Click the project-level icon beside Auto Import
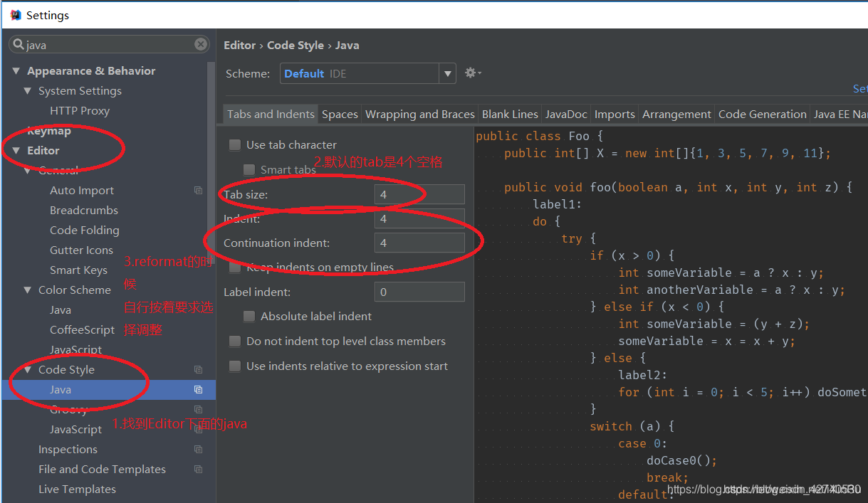Screen dimensions: 868x503 [198, 191]
